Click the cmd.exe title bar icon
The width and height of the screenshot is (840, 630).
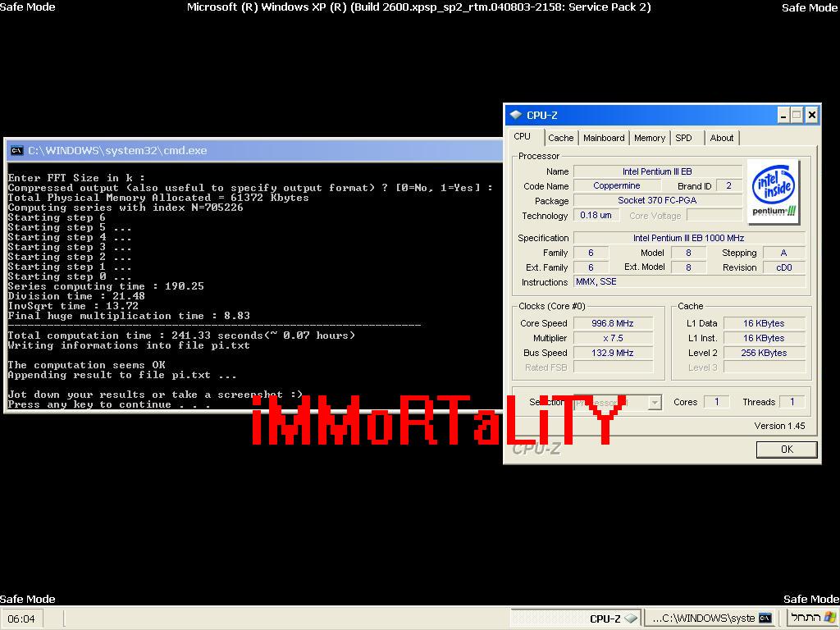(16, 151)
